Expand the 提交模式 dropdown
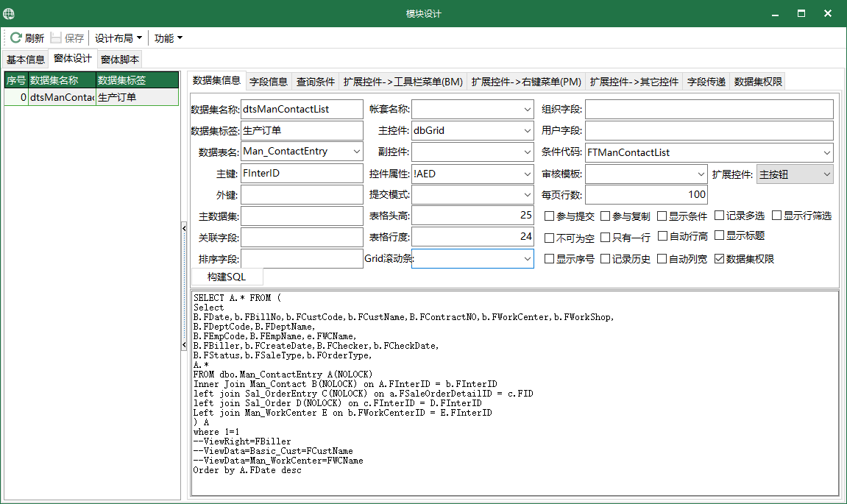 (x=527, y=194)
